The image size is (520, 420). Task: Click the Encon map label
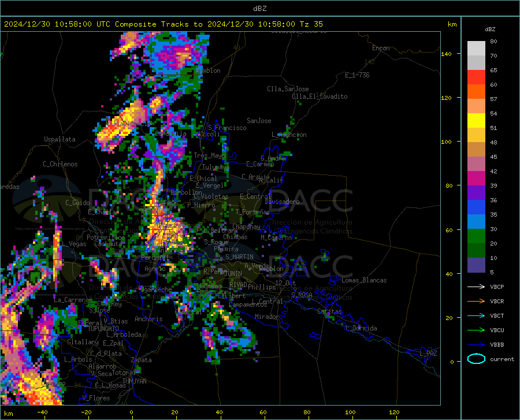pyautogui.click(x=381, y=48)
